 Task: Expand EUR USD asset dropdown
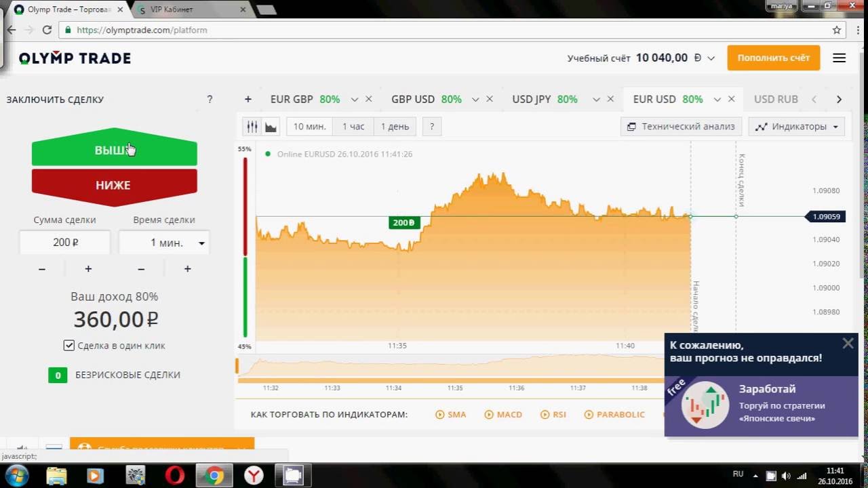click(717, 100)
